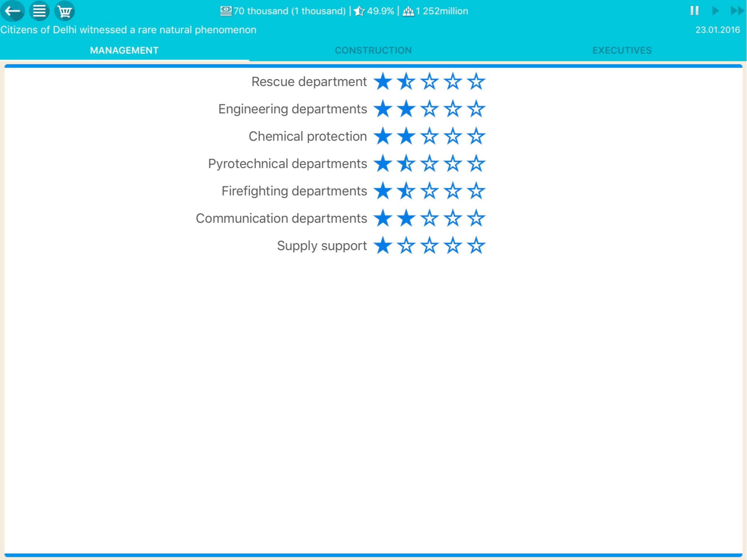Click third star of Rescue department
Viewport: 747px width, 560px height.
(x=429, y=82)
